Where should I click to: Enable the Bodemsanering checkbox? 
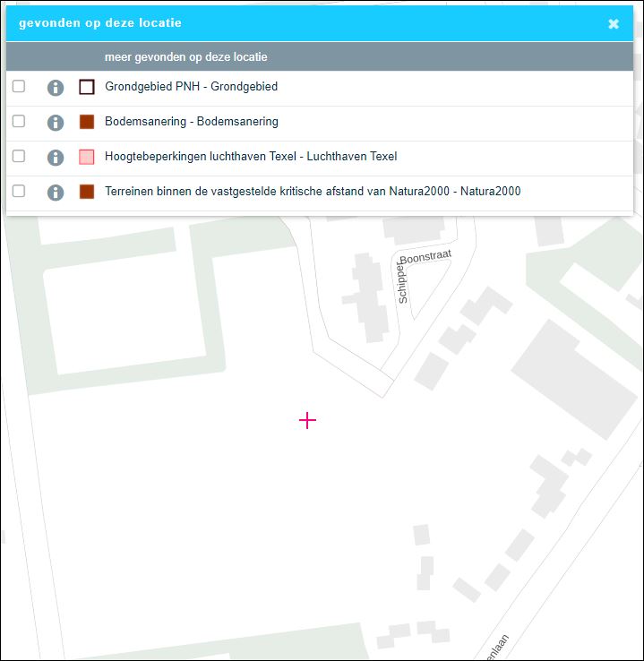[19, 122]
